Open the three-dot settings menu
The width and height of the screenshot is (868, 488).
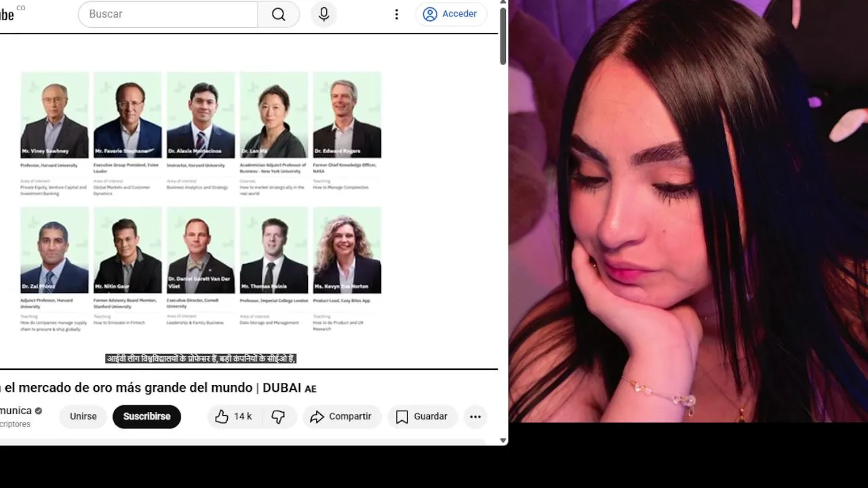[397, 14]
